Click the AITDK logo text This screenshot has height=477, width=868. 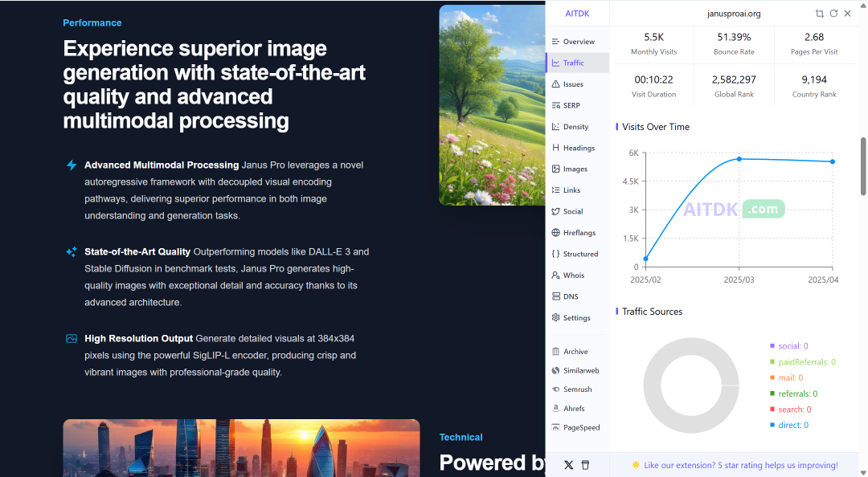click(x=577, y=14)
